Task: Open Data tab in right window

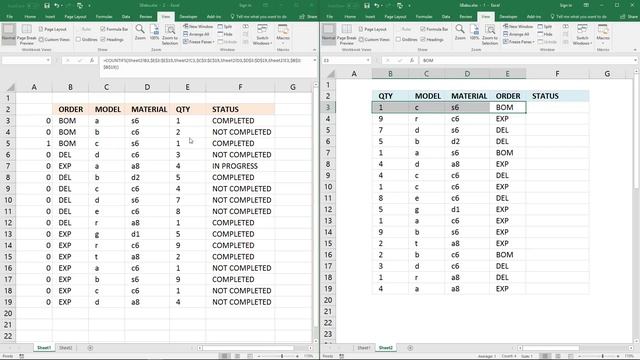Action: point(446,17)
